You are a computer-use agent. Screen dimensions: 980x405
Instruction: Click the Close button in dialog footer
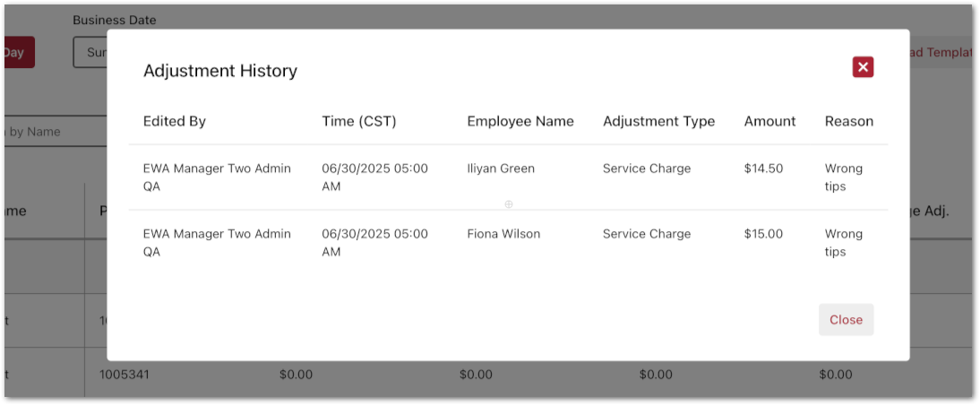[846, 320]
